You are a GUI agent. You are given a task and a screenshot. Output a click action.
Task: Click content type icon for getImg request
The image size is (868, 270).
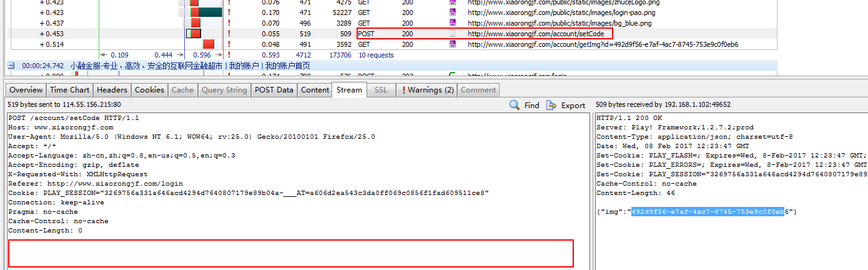click(453, 44)
